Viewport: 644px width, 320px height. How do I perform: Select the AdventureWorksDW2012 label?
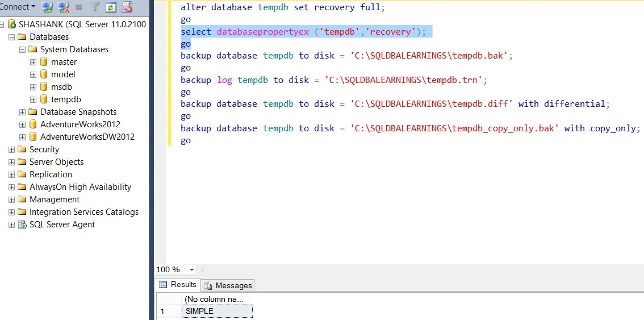pyautogui.click(x=87, y=137)
